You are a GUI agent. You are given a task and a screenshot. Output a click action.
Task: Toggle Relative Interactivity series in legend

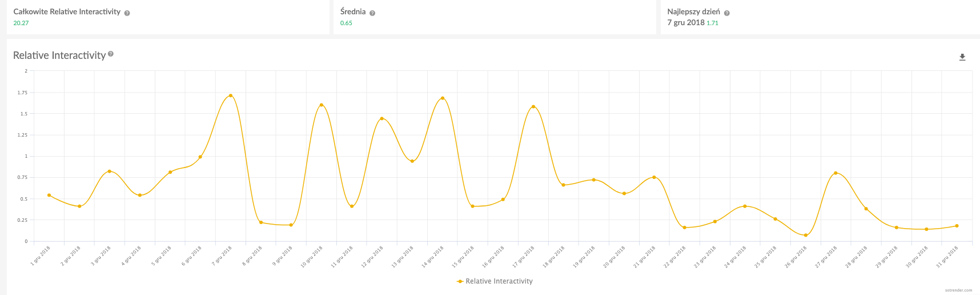[x=499, y=281]
